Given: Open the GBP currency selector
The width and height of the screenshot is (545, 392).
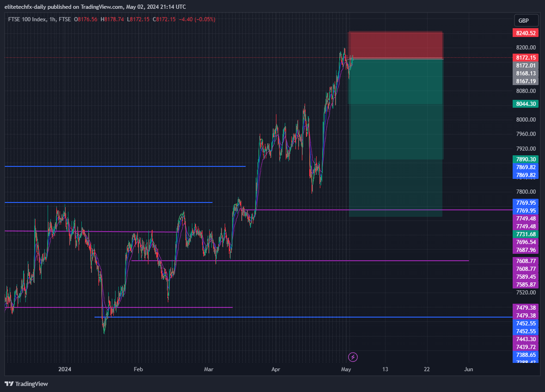Looking at the screenshot, I should click(526, 20).
